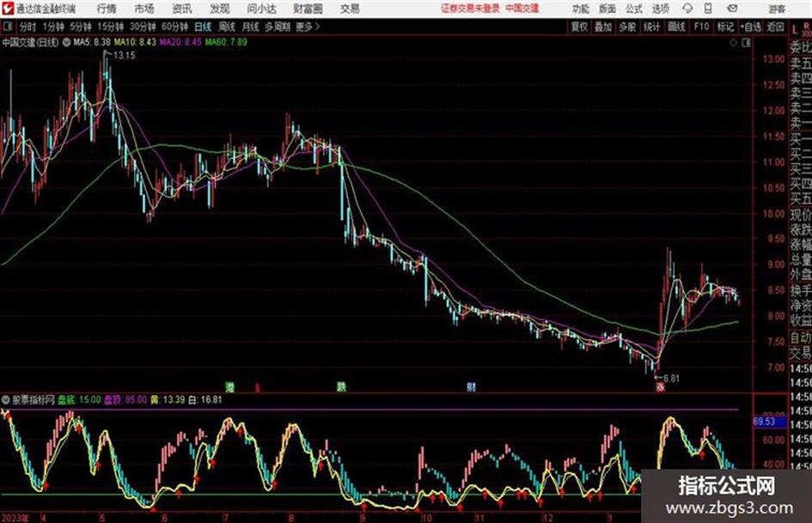Open the 选项 menu
812x523 pixels.
pos(661,9)
